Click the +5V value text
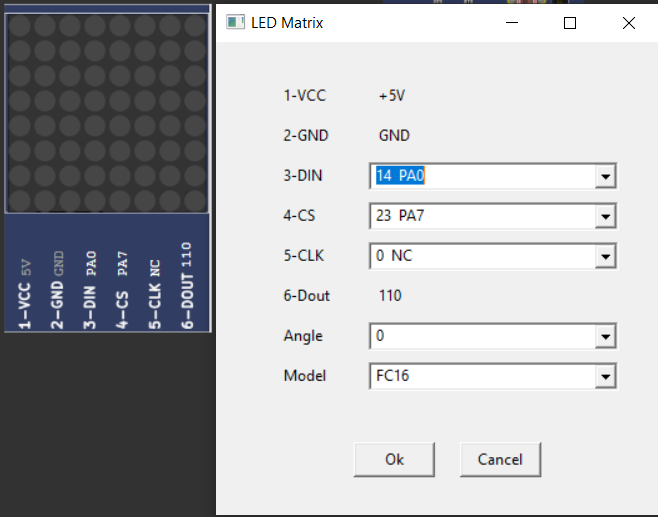This screenshot has width=658, height=517. tap(392, 96)
